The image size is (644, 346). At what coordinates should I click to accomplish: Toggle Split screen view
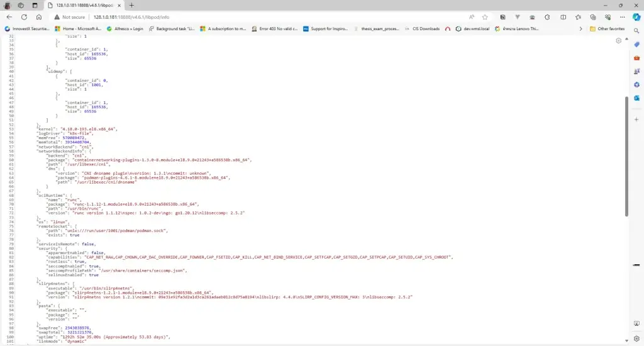click(x=563, y=17)
